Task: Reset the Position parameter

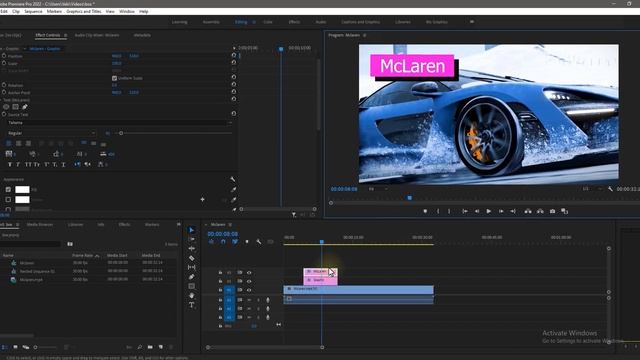Action: [x=234, y=55]
